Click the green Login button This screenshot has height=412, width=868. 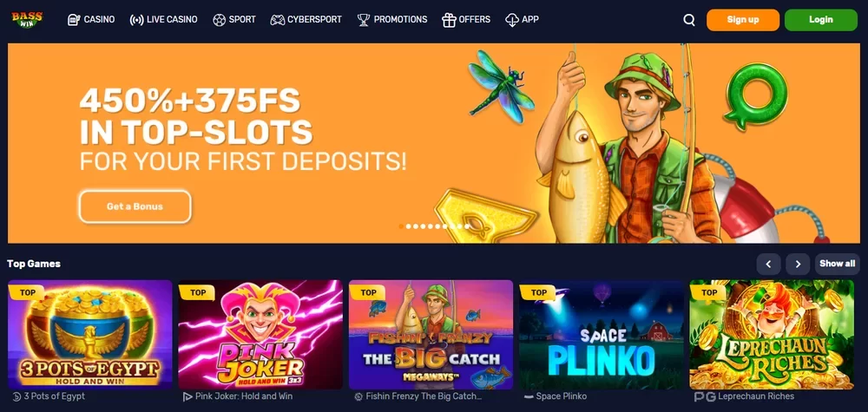821,20
